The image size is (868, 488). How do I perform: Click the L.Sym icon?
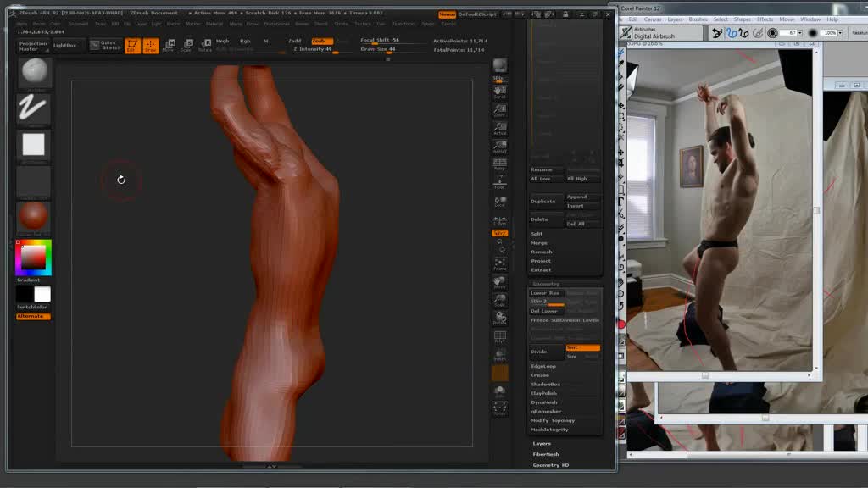[499, 219]
